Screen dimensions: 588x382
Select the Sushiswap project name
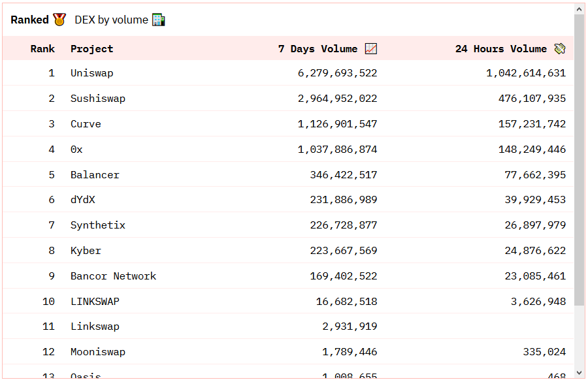click(98, 99)
